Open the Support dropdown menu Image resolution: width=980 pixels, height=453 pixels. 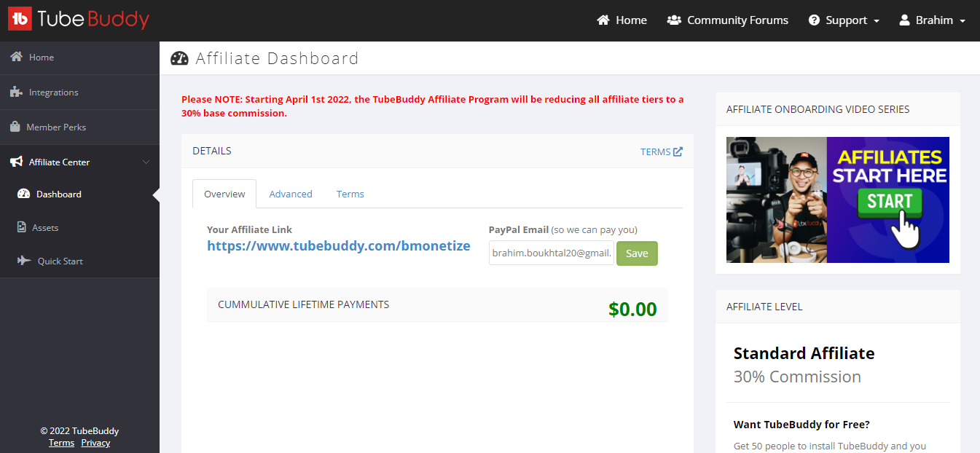(x=844, y=20)
